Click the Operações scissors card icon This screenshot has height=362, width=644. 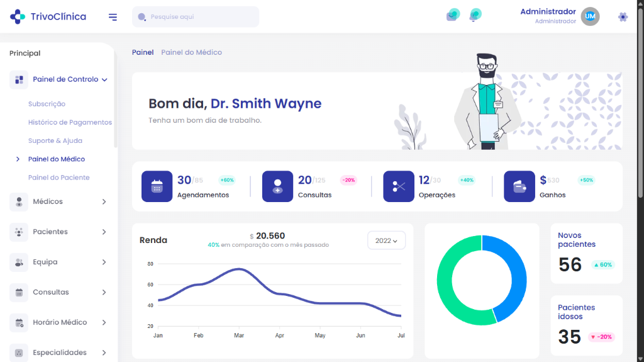(398, 186)
